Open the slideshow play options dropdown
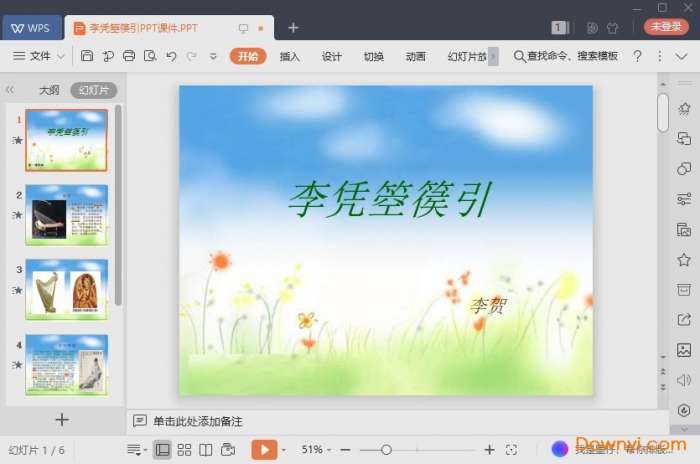Image resolution: width=700 pixels, height=464 pixels. (x=284, y=450)
